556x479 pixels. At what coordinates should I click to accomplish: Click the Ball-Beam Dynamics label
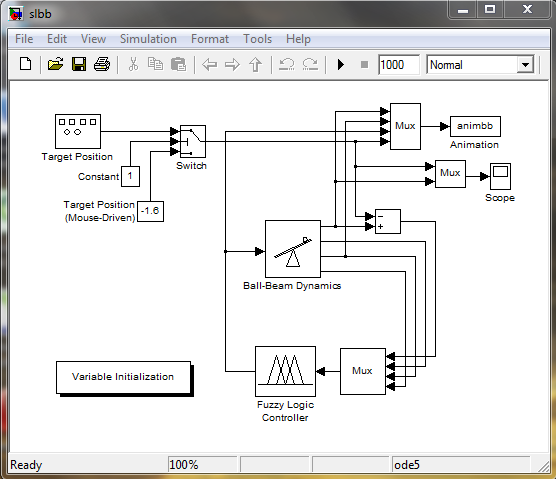(292, 286)
